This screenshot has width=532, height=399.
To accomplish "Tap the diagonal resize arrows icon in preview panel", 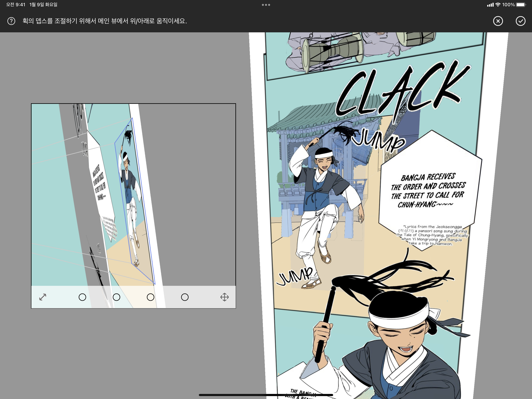I will (x=43, y=297).
